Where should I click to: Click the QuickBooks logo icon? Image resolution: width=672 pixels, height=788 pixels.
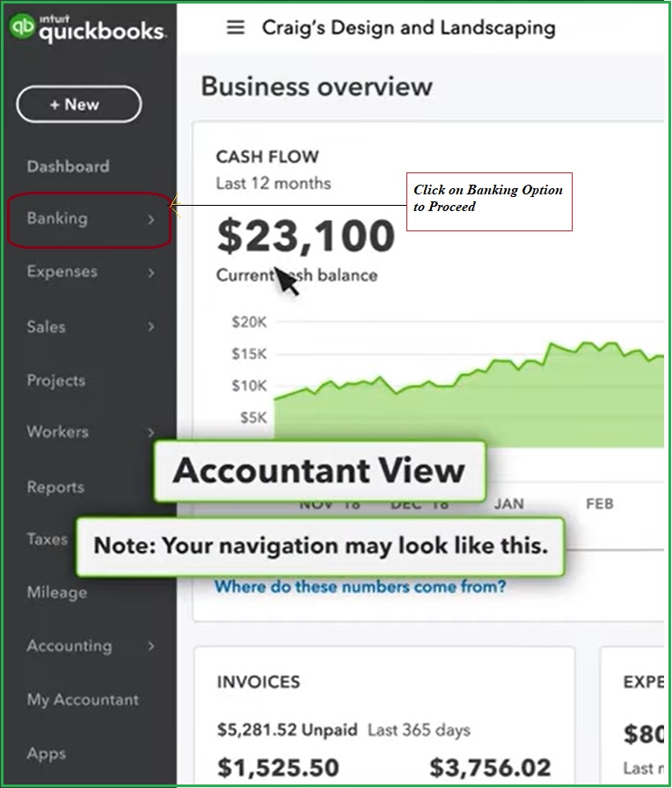coord(22,26)
